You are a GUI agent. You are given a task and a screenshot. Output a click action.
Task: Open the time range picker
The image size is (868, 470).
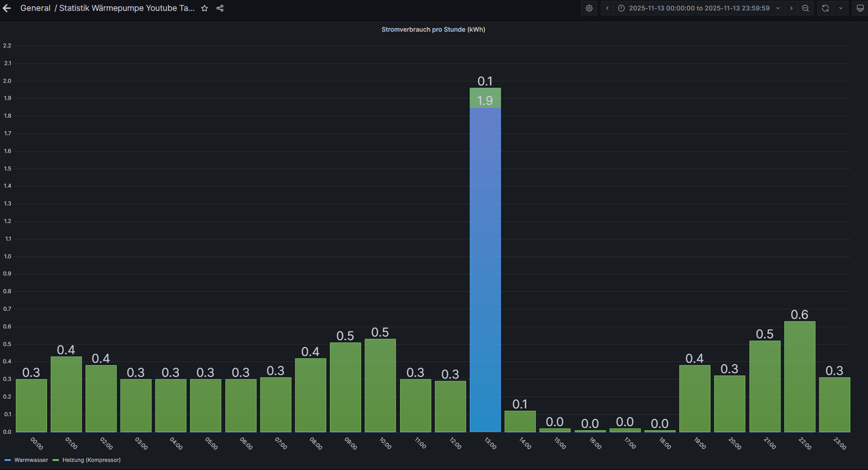(699, 8)
